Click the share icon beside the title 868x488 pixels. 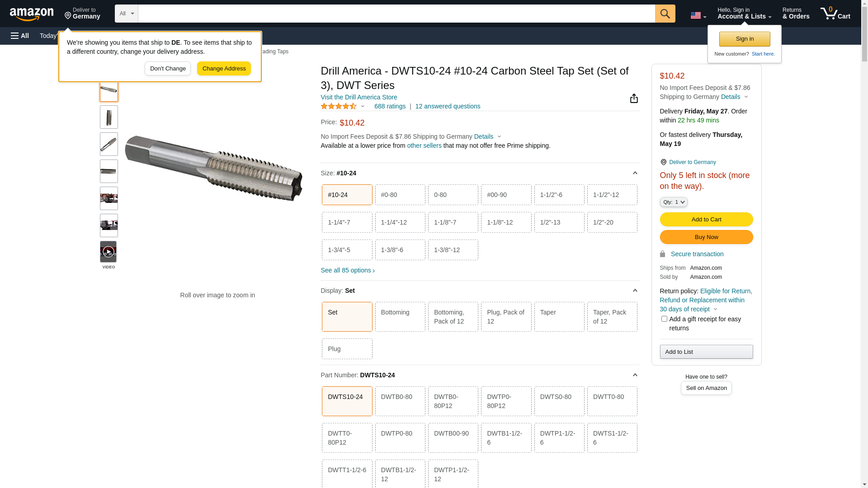(x=634, y=99)
